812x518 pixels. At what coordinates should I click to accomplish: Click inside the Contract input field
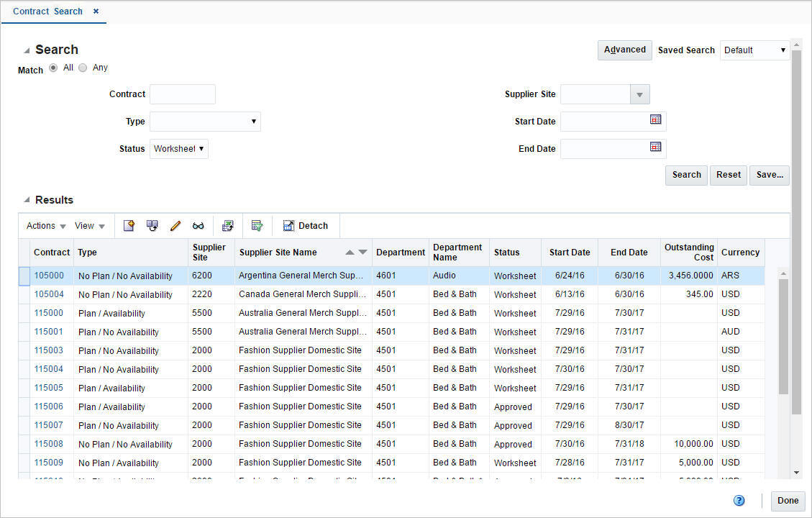tap(182, 94)
